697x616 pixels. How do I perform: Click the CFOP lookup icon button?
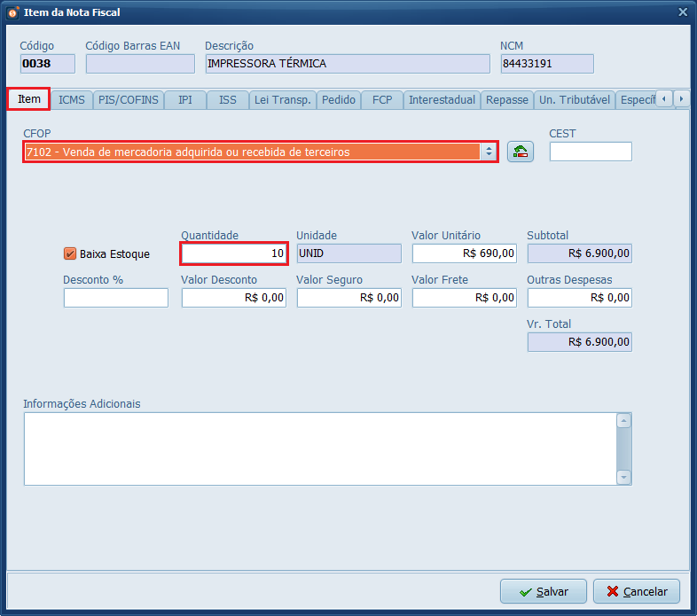pos(521,152)
